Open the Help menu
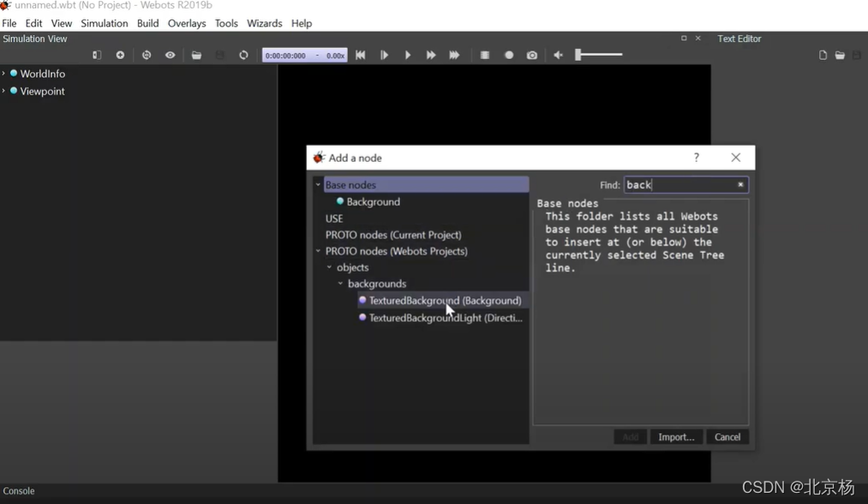The image size is (868, 504). (302, 23)
